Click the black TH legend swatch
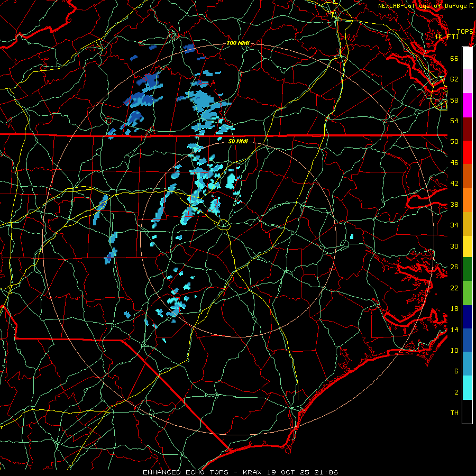This screenshot has width=476, height=476. tap(467, 411)
